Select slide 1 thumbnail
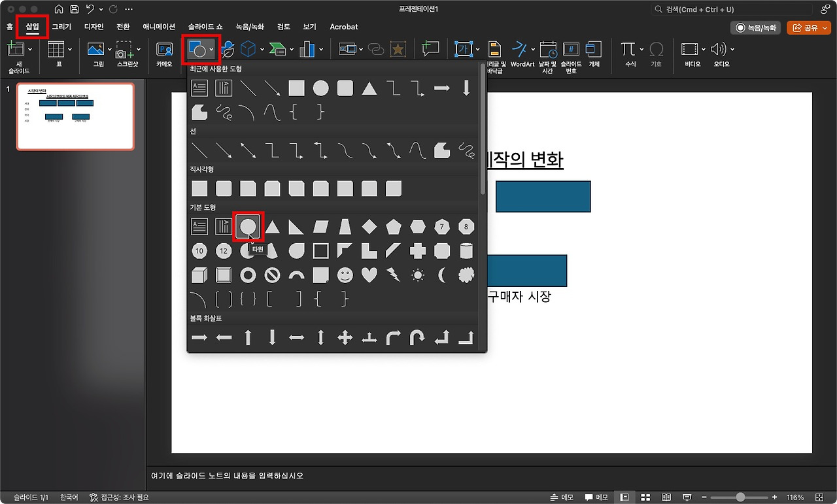The height and width of the screenshot is (504, 837). click(x=75, y=117)
